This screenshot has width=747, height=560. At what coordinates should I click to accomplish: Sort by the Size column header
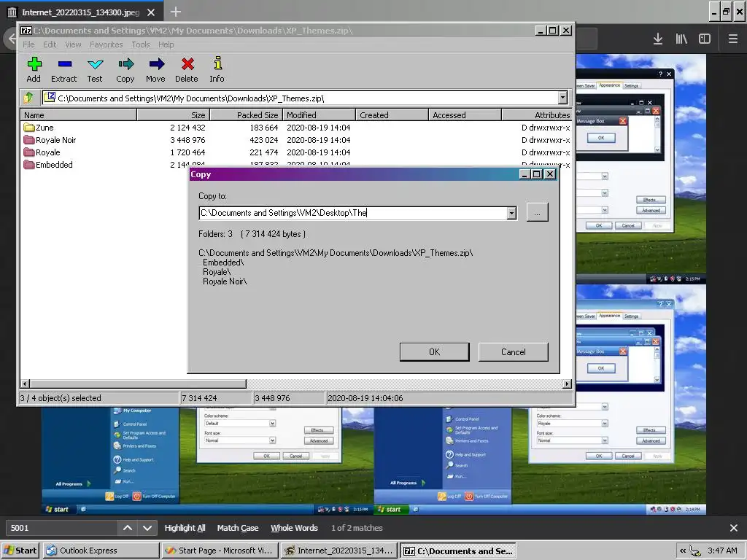(x=174, y=114)
